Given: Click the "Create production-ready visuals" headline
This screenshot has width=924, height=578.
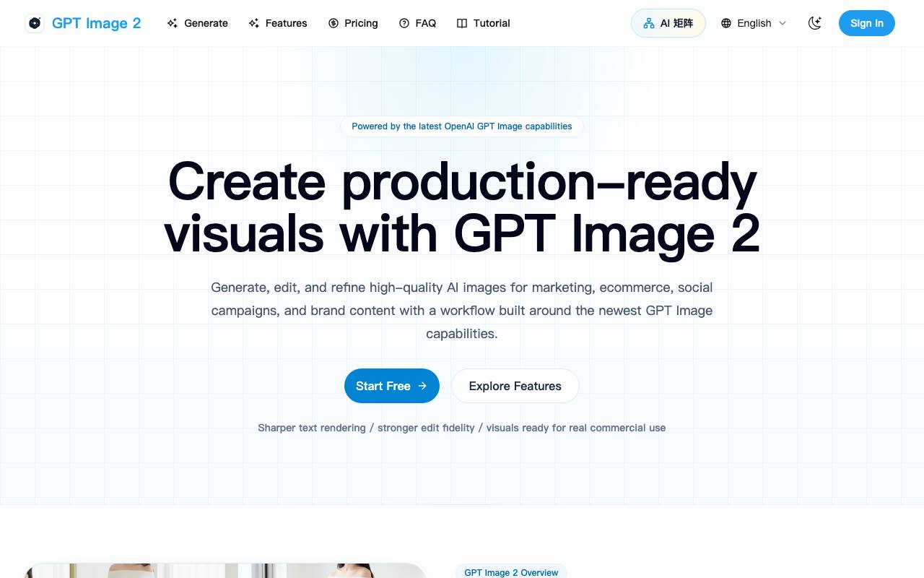Looking at the screenshot, I should pyautogui.click(x=462, y=208).
